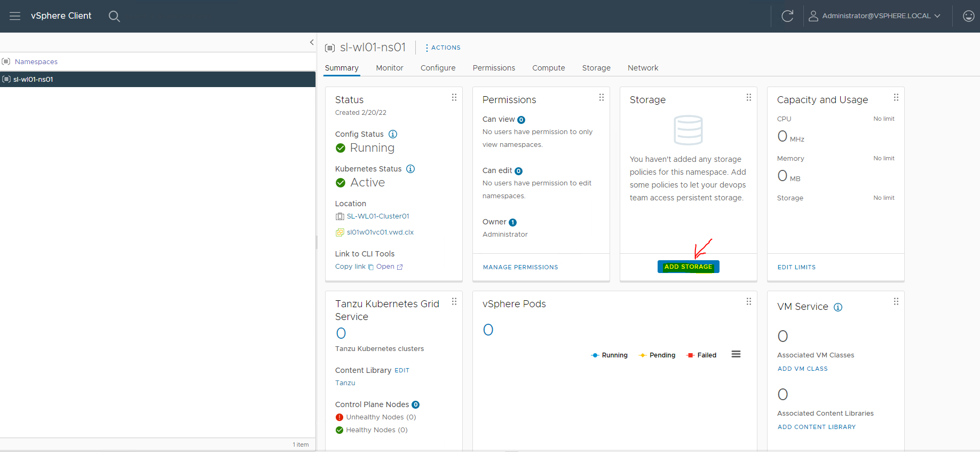Click the Tanzu Kubernetes clusters count
The image size is (980, 452).
(x=341, y=333)
